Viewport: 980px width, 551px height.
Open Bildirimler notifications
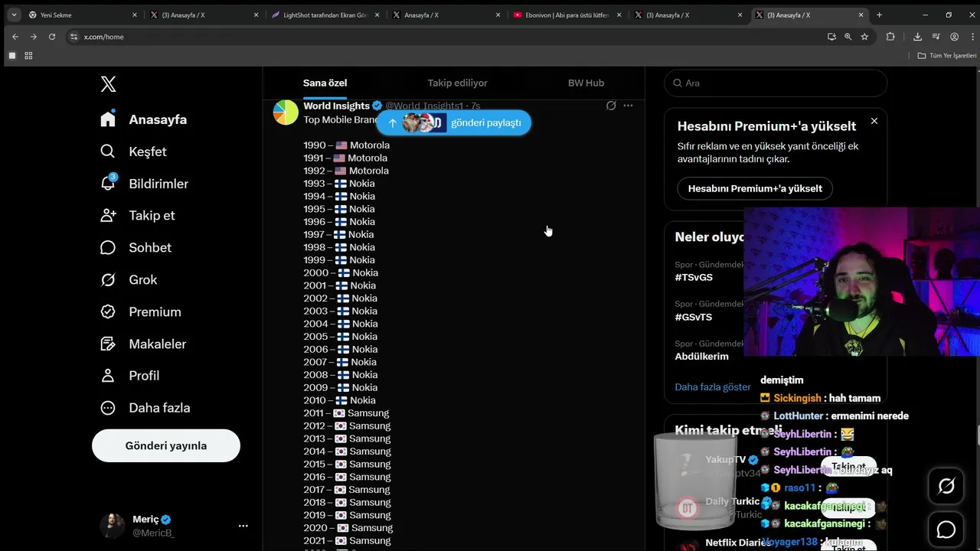(144, 184)
